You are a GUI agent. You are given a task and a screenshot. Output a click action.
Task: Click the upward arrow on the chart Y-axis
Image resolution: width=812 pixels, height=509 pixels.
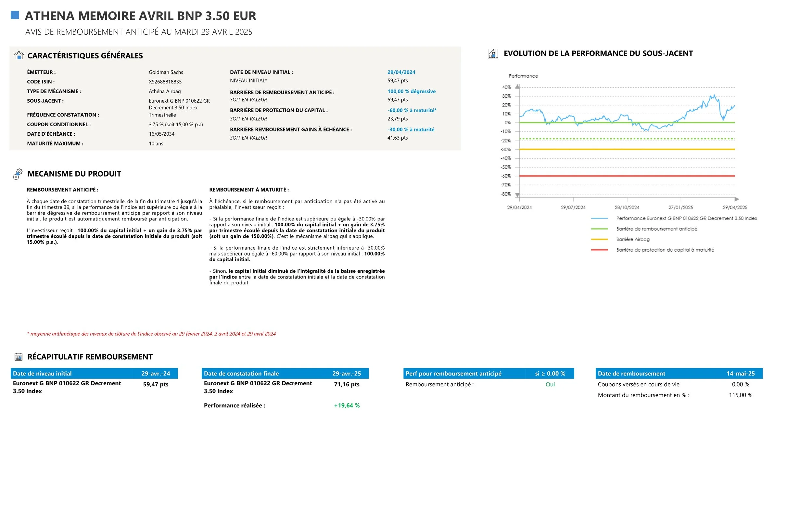[x=517, y=87]
